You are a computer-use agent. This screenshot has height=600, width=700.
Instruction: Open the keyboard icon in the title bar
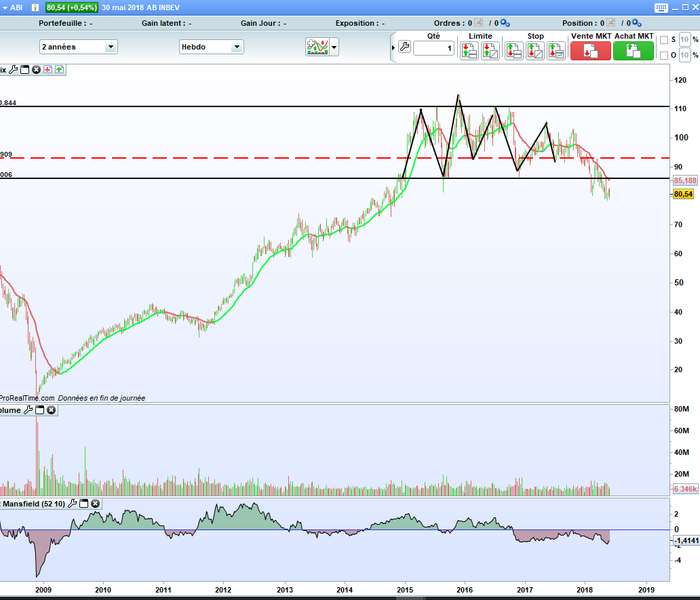click(x=661, y=7)
